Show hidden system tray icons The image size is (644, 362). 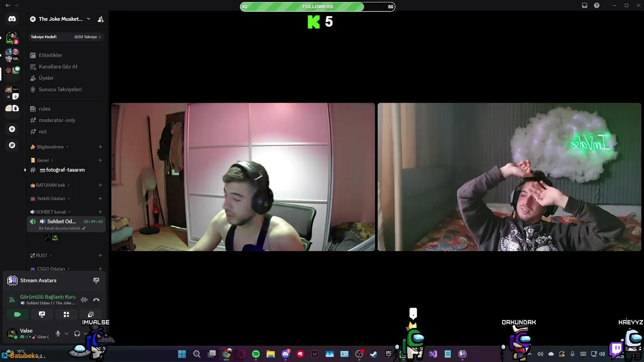click(x=529, y=354)
